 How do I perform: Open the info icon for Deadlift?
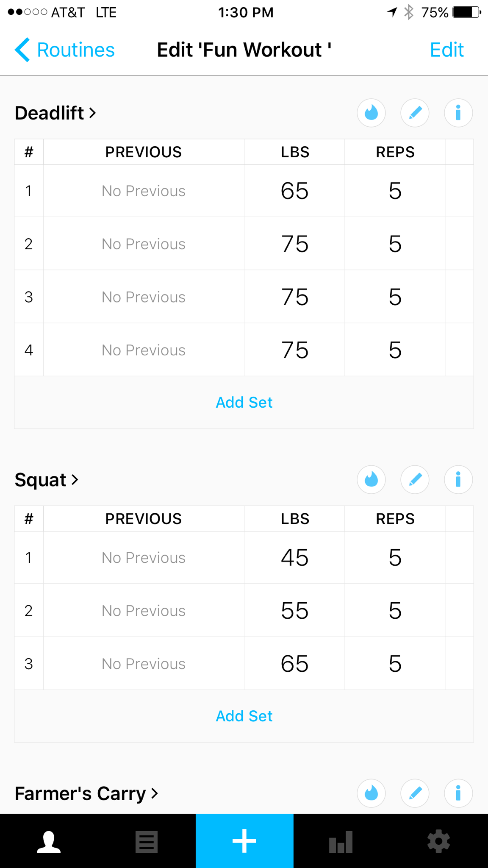[x=458, y=113]
